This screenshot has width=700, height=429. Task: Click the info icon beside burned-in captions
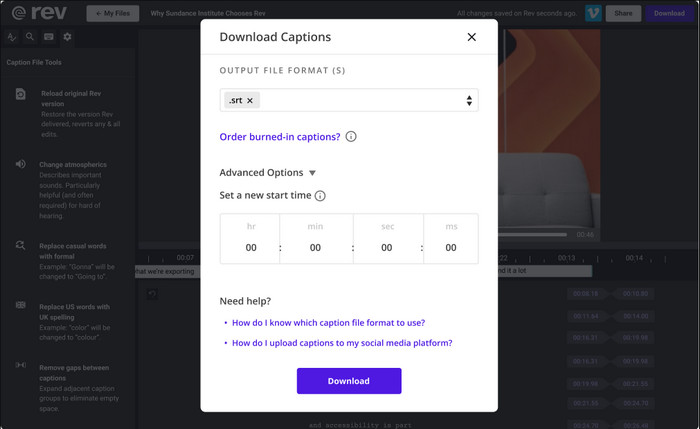coord(351,137)
